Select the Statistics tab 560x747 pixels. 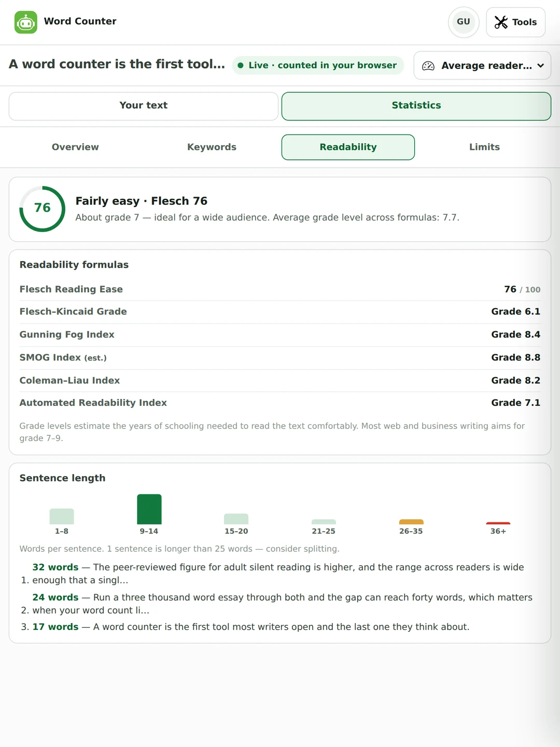416,106
